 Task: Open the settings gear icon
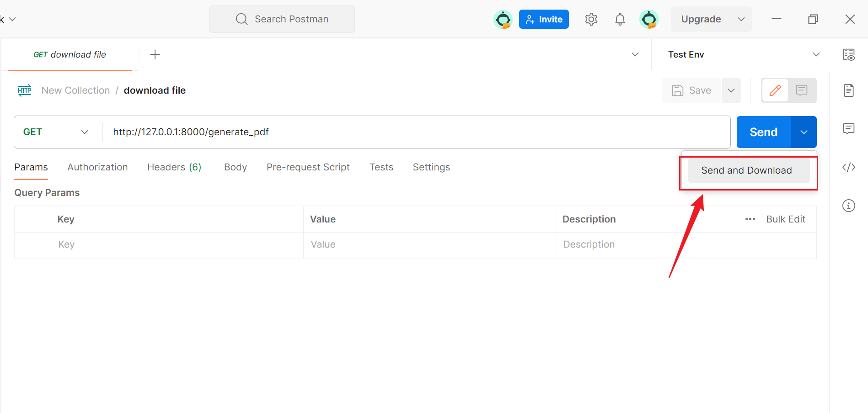pyautogui.click(x=591, y=19)
